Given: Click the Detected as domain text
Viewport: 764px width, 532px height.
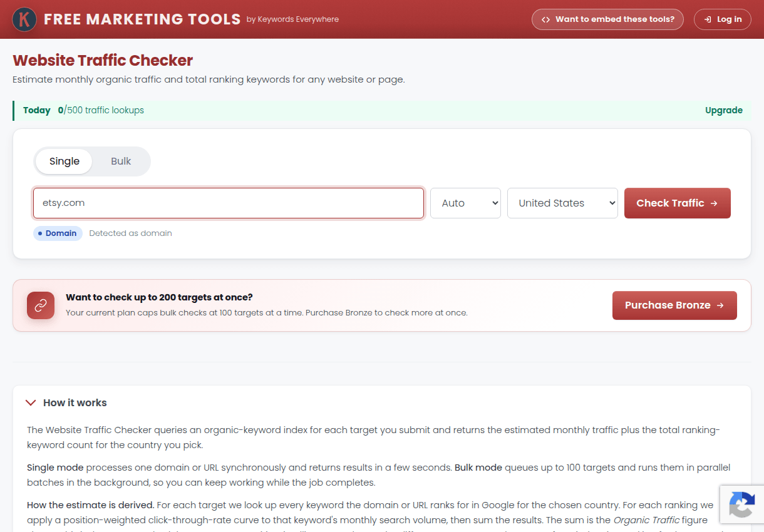Looking at the screenshot, I should pos(130,233).
